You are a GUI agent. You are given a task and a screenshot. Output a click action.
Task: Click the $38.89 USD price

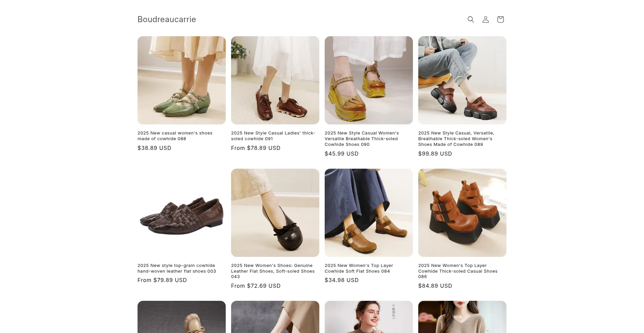coord(154,148)
